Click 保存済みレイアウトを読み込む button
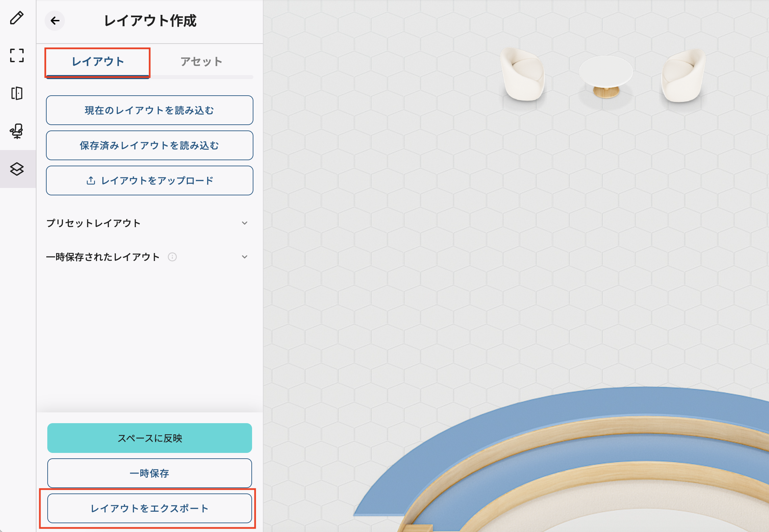This screenshot has height=532, width=769. [150, 145]
